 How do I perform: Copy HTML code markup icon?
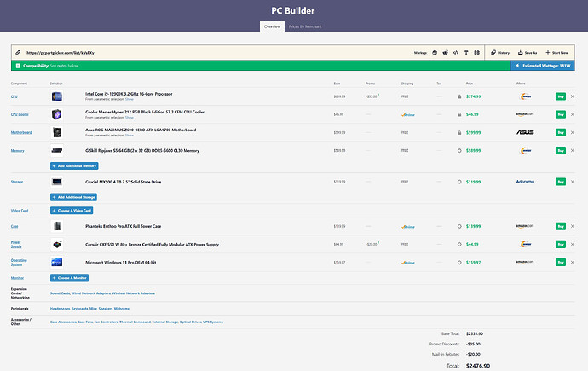456,53
